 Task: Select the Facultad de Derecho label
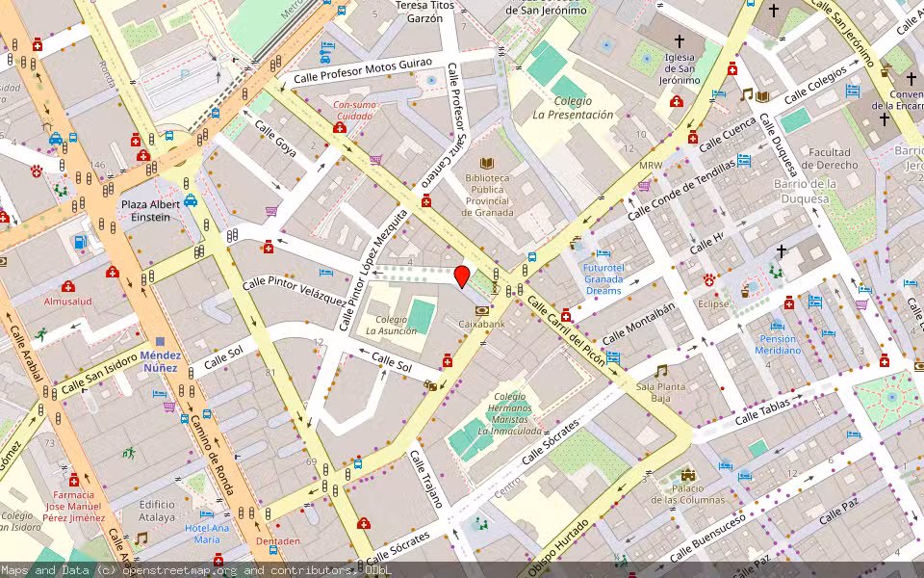[x=829, y=159]
